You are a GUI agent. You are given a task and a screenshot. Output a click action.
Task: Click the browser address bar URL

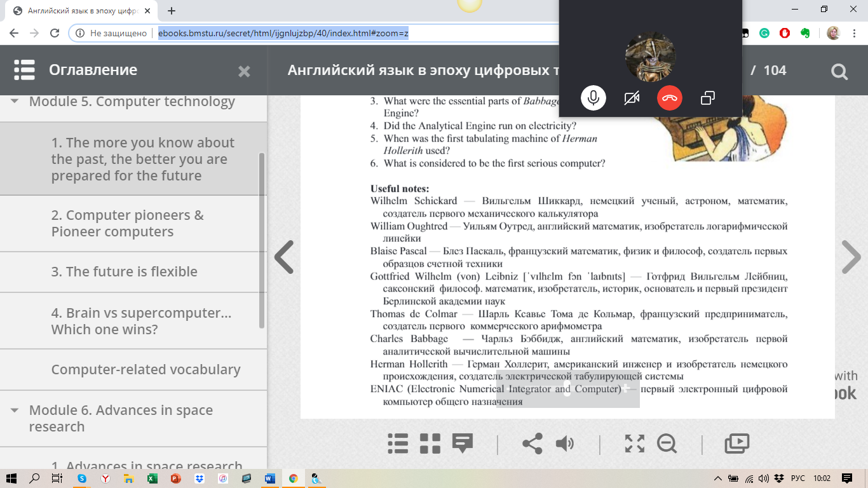point(283,33)
